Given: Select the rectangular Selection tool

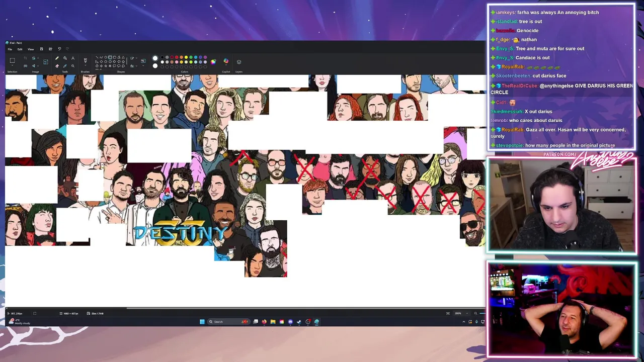Looking at the screenshot, I should tap(13, 60).
